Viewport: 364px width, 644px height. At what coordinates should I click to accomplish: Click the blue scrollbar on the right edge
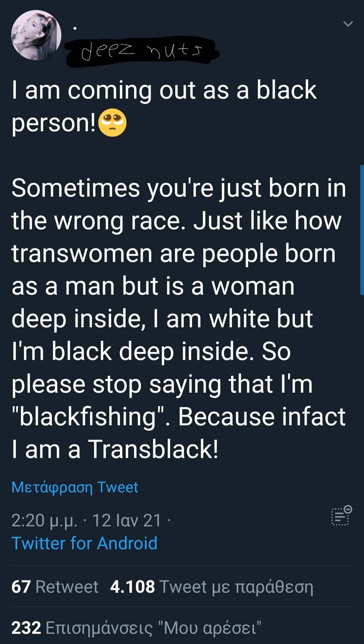(362, 230)
